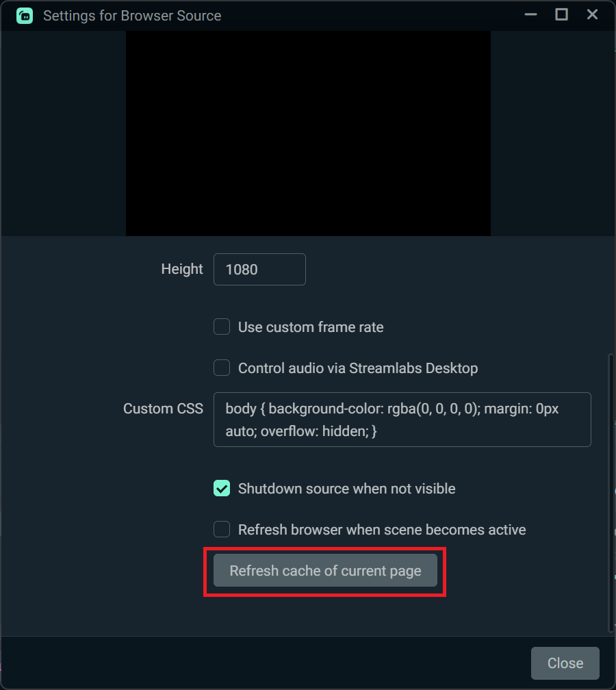Minimize the Browser Source settings window

(x=530, y=15)
